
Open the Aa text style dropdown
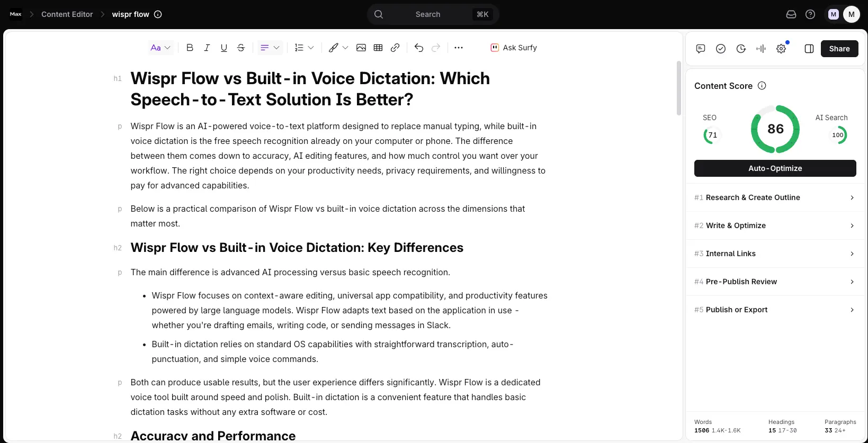[160, 48]
